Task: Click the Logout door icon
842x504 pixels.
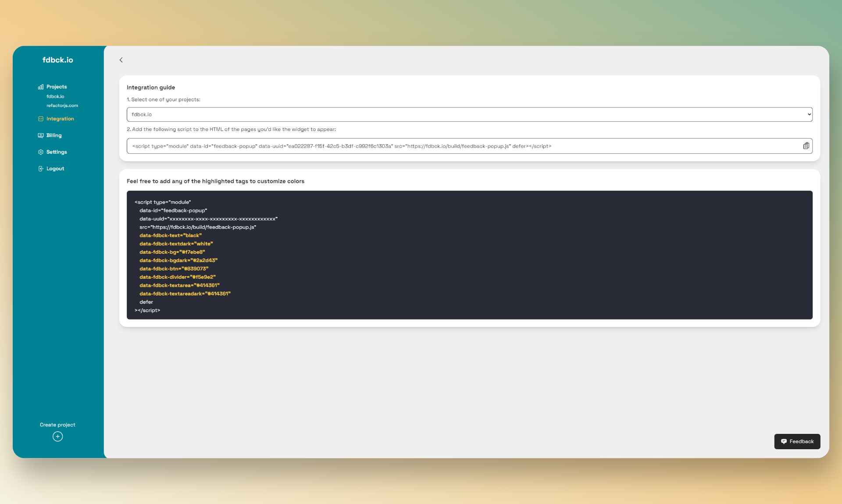Action: pos(41,169)
